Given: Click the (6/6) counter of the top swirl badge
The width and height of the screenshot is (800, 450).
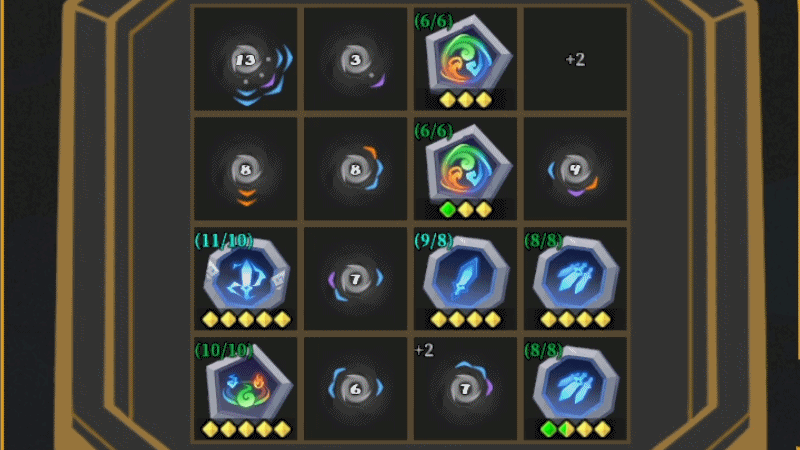Looking at the screenshot, I should (433, 21).
